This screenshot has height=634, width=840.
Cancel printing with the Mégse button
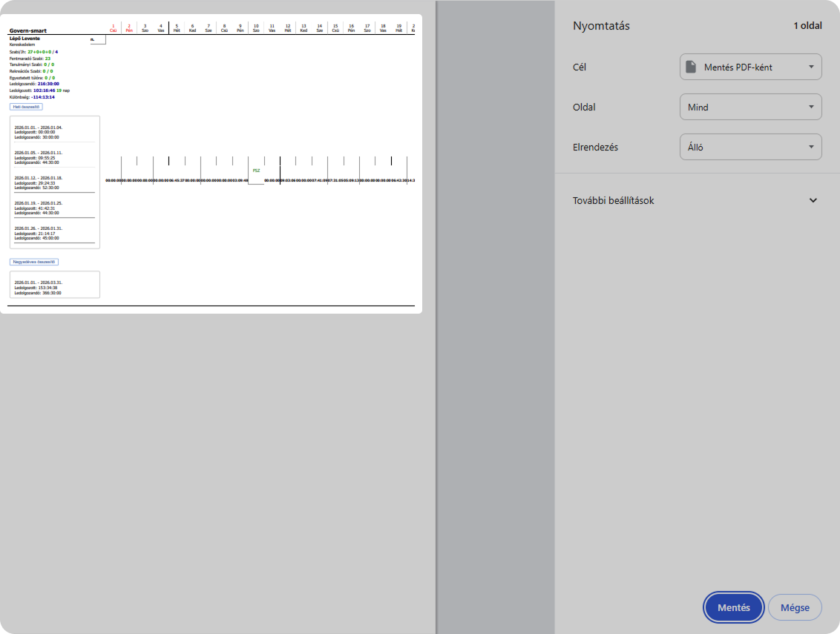tap(794, 607)
